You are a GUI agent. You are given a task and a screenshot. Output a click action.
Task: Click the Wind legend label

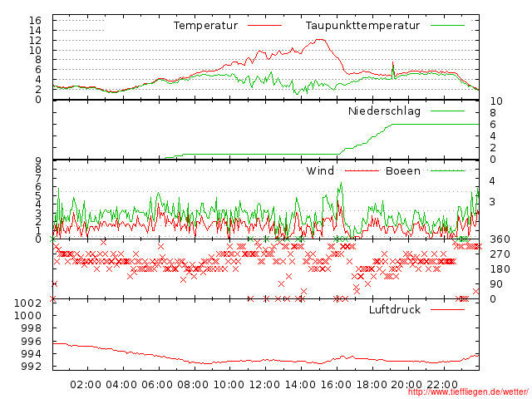pos(320,170)
